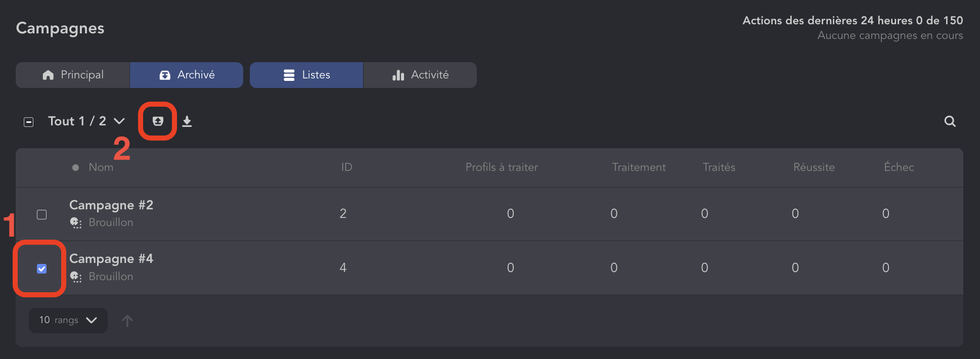Check the Campagne #2 checkbox
Image resolution: width=980 pixels, height=359 pixels.
(x=42, y=214)
